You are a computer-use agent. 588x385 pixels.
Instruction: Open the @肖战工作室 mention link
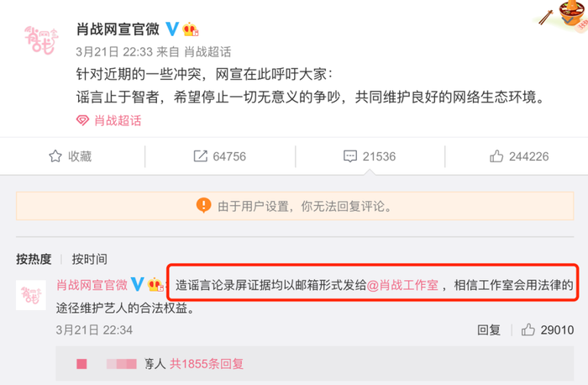tap(402, 285)
